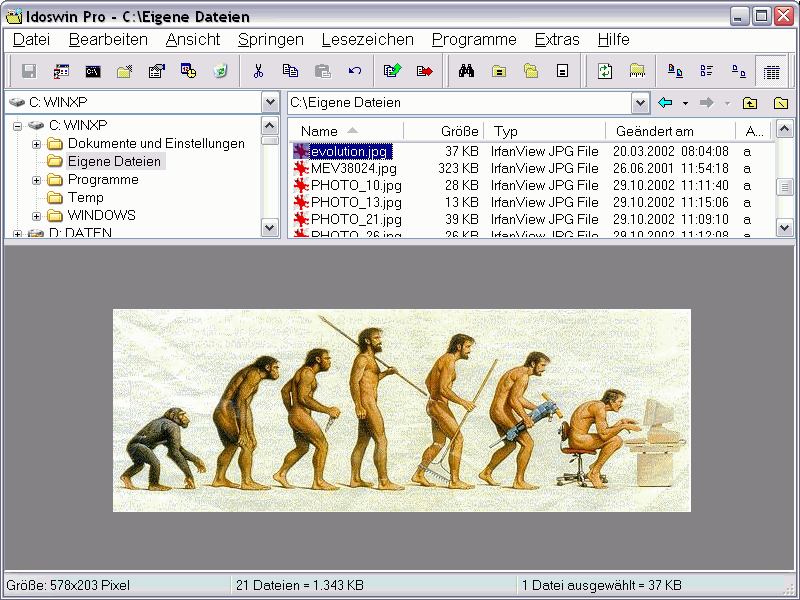Expand the WINDOWS folder node

tap(36, 216)
